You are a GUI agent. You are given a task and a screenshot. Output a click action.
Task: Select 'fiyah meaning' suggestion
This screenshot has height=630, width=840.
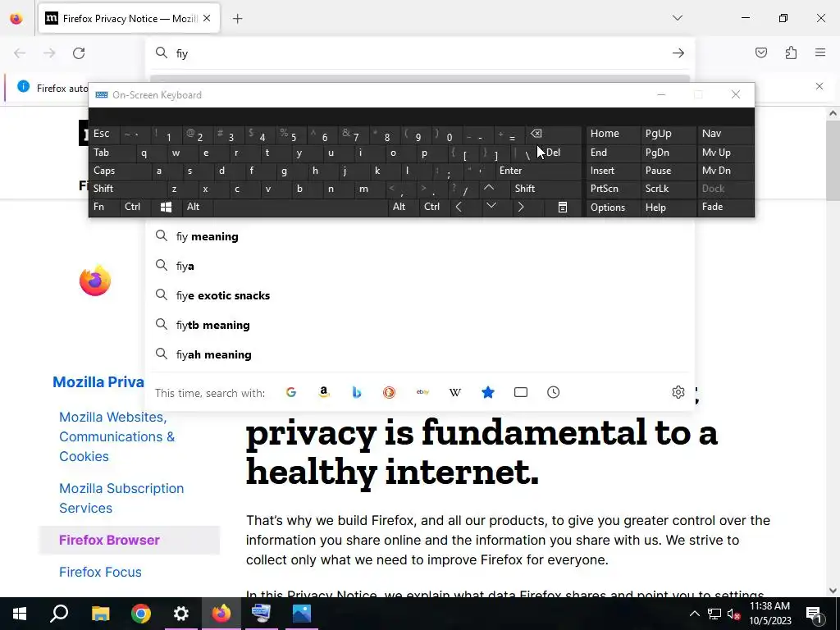[x=420, y=354]
